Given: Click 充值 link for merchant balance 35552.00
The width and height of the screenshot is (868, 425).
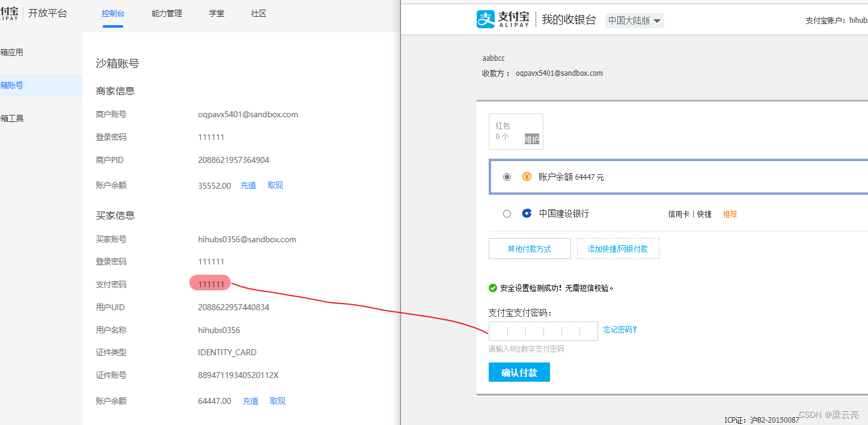Looking at the screenshot, I should pos(248,185).
